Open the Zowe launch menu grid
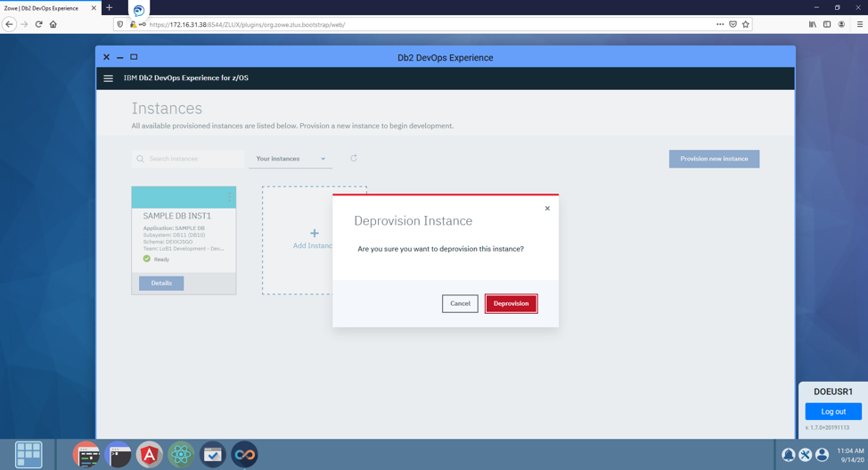 tap(29, 455)
